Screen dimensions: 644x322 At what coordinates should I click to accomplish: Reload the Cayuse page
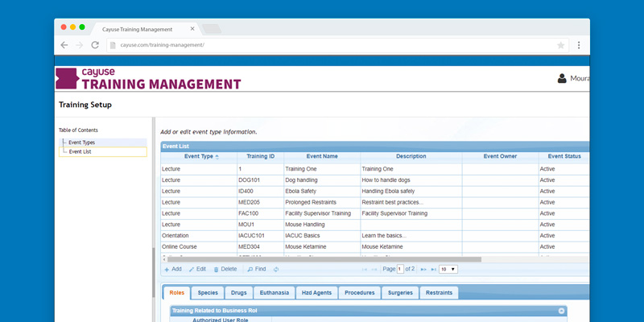click(x=95, y=45)
